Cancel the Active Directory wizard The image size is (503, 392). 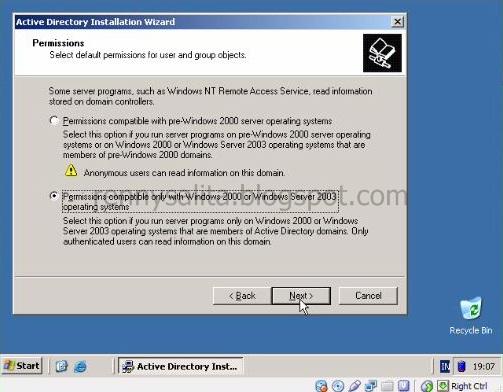point(368,296)
